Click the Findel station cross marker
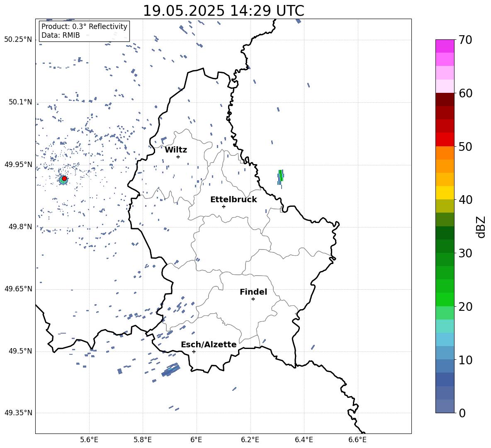The height and width of the screenshot is (448, 491). point(253,299)
